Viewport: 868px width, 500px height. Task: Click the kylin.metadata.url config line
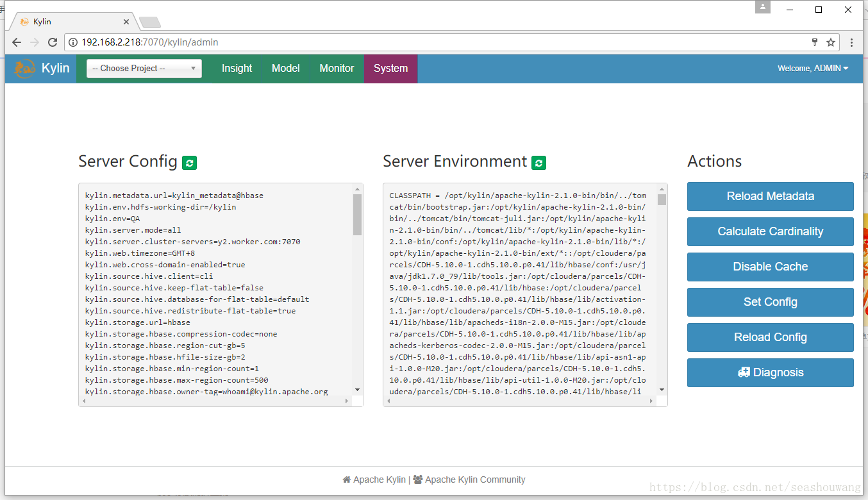coord(174,196)
